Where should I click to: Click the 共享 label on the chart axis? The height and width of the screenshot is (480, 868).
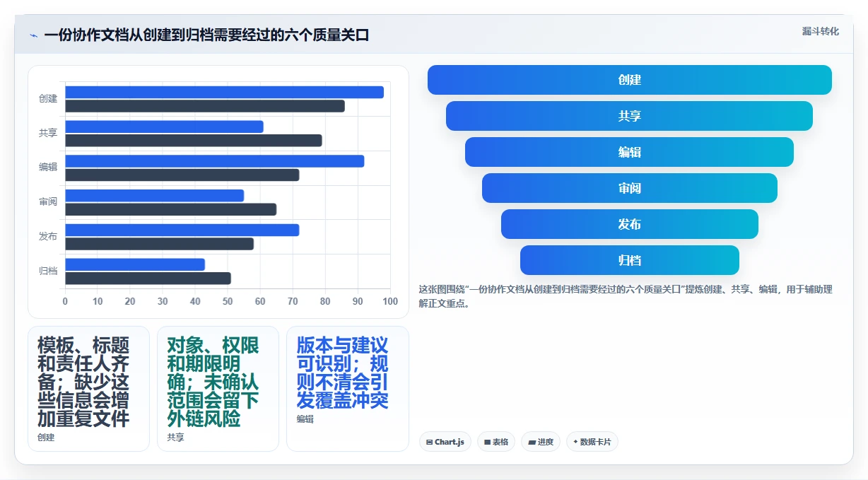point(48,133)
